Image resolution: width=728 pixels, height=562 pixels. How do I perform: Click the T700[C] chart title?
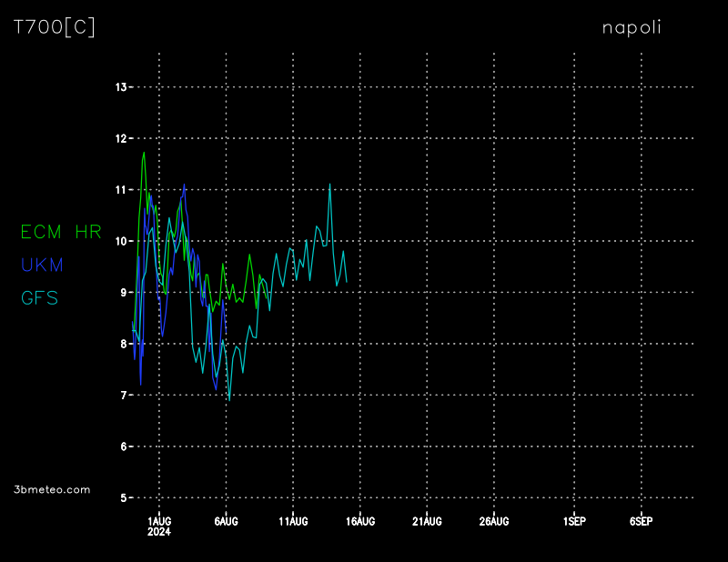click(x=55, y=27)
